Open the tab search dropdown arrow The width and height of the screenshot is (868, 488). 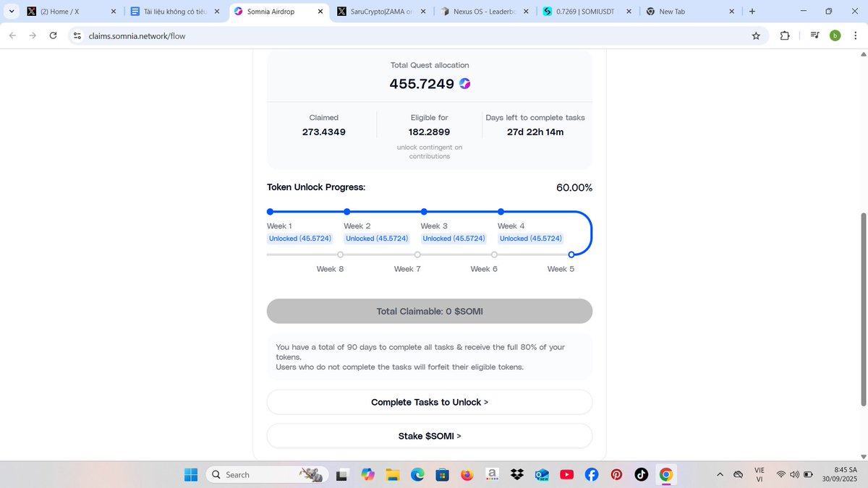click(10, 12)
